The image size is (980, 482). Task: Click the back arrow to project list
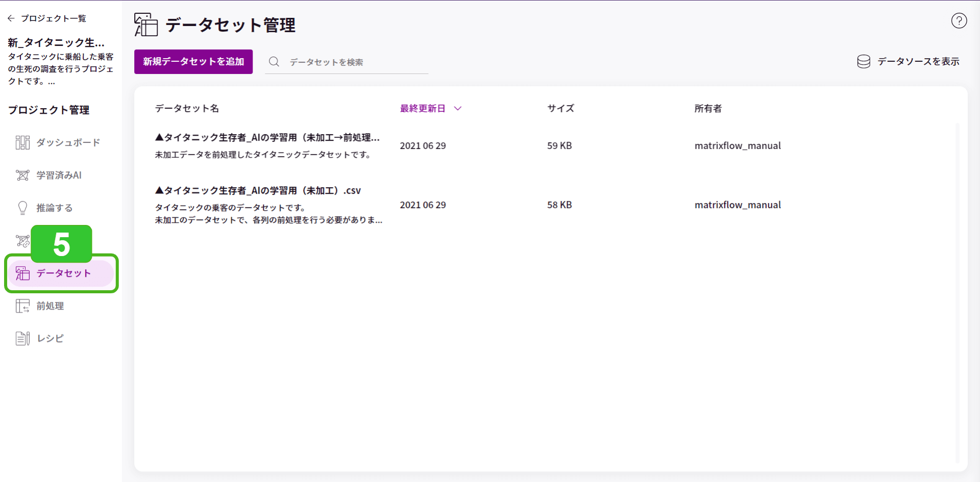[x=11, y=18]
